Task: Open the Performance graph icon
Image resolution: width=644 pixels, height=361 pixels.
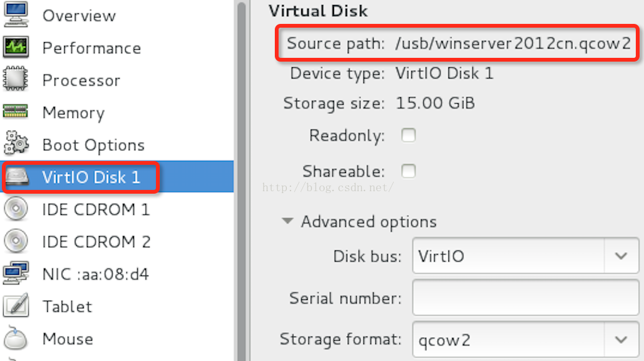Action: [x=16, y=47]
